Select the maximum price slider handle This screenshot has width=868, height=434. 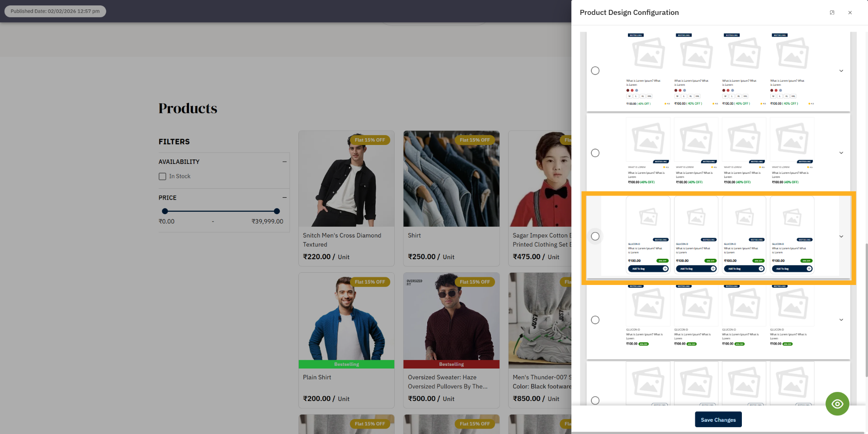pyautogui.click(x=276, y=211)
